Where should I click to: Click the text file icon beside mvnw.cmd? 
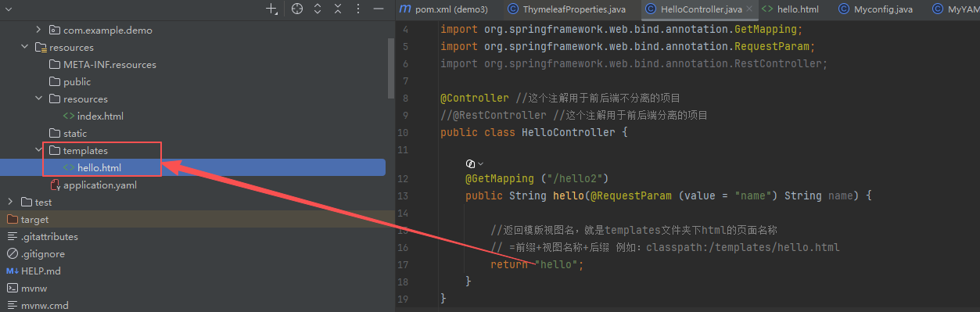coord(13,306)
